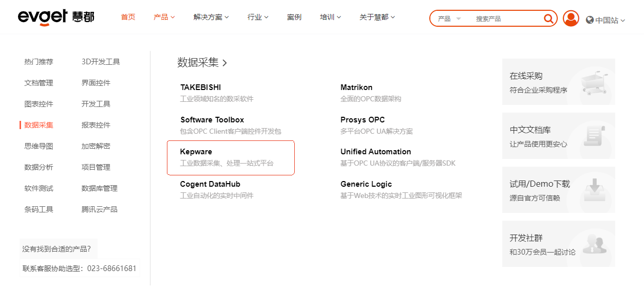This screenshot has height=287, width=644.
Task: Click the search magnifier icon
Action: [548, 19]
